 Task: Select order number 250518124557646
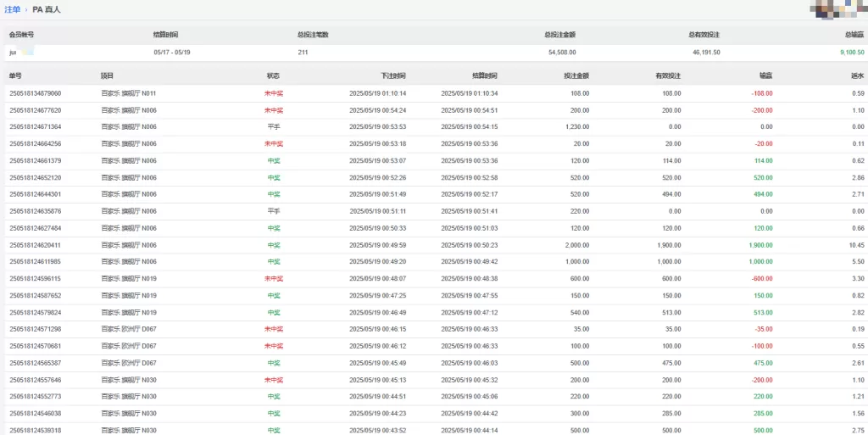36,380
